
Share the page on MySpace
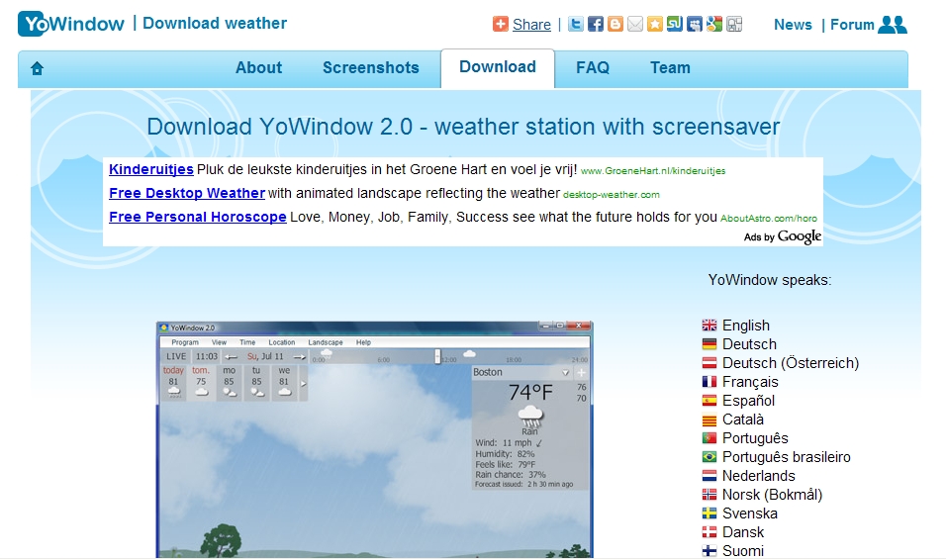[x=695, y=24]
